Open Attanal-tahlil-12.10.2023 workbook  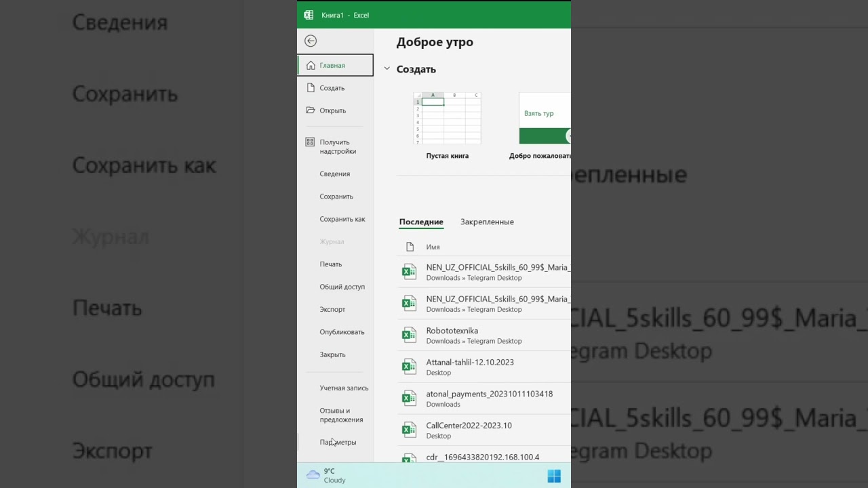(484, 367)
